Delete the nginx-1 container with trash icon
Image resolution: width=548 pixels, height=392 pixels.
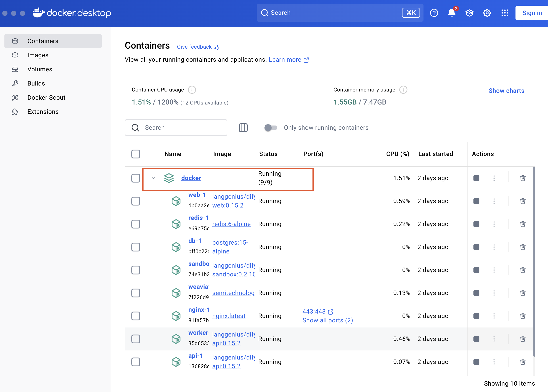522,316
